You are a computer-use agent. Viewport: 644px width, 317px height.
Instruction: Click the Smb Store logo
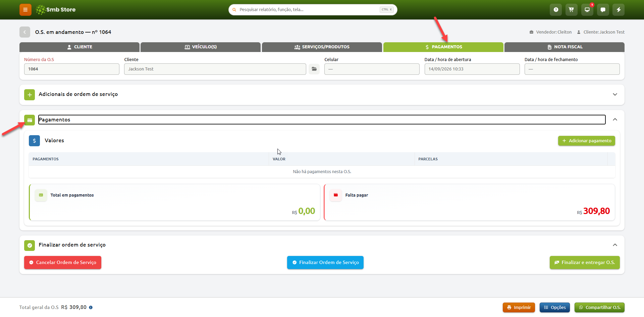click(x=56, y=10)
